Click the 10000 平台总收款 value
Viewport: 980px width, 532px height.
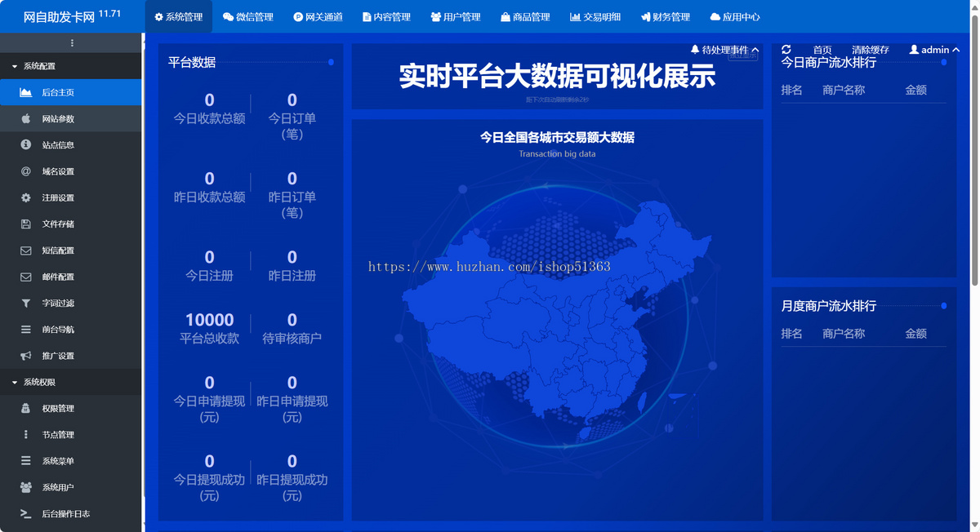(x=210, y=320)
